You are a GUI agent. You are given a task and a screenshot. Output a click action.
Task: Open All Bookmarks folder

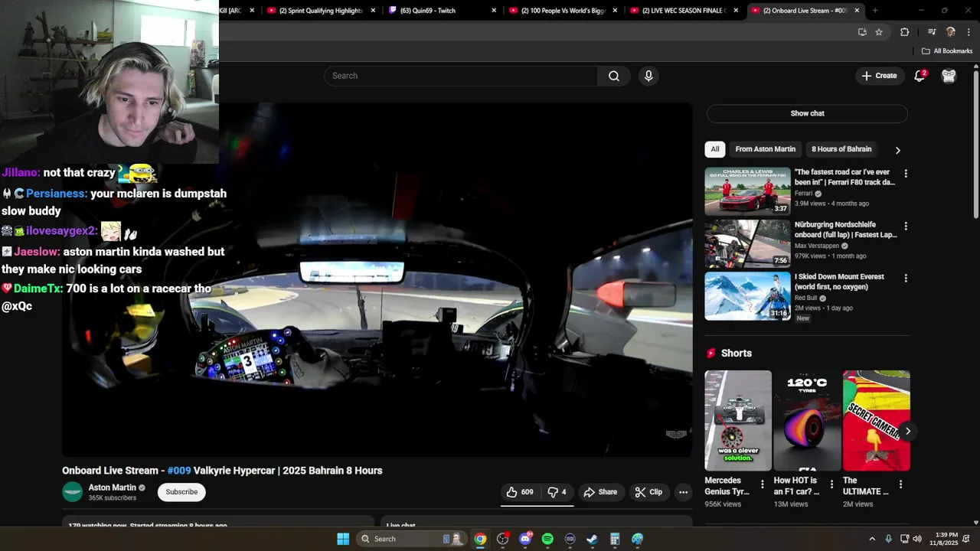click(947, 51)
